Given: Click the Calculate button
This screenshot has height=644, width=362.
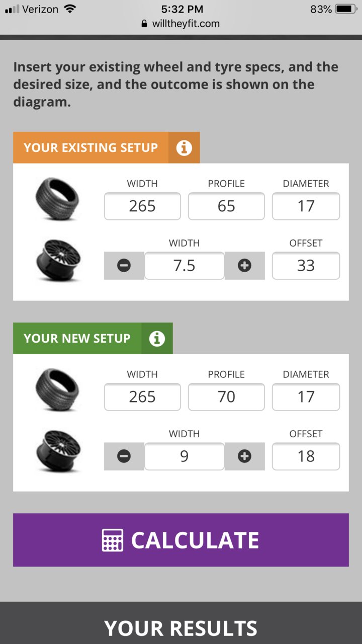Looking at the screenshot, I should tap(181, 540).
